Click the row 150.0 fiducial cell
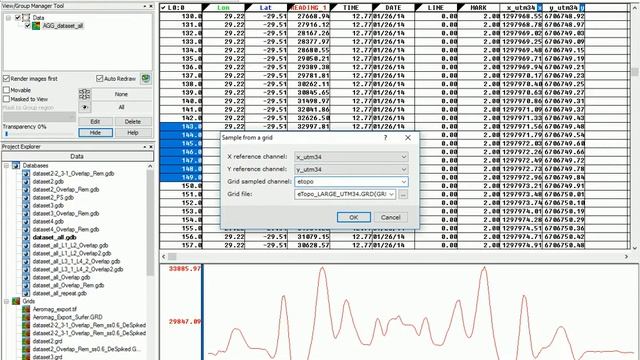This screenshot has width=640, height=360. [181, 186]
